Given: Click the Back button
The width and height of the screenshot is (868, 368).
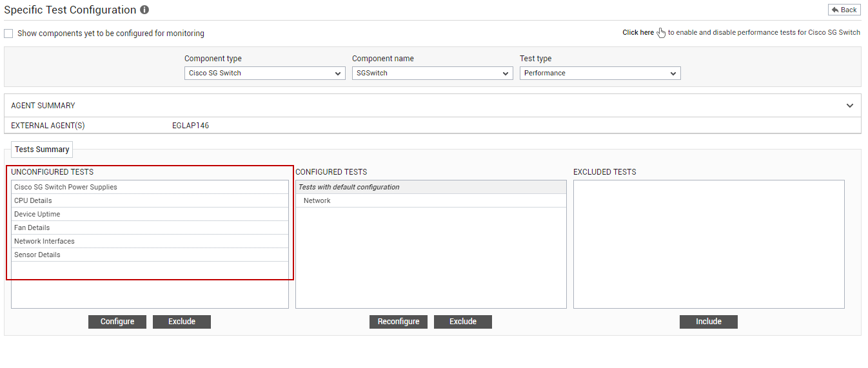Looking at the screenshot, I should [844, 10].
